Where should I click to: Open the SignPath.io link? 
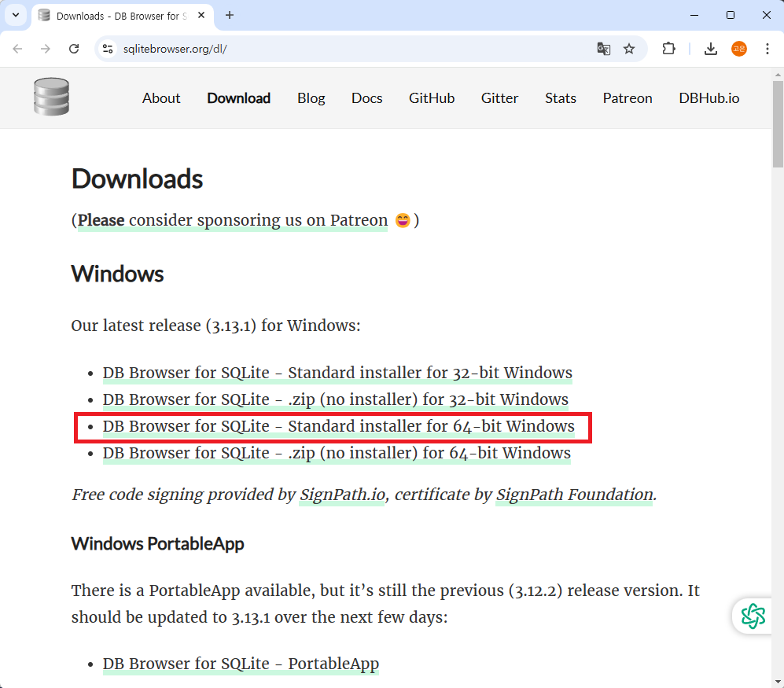[343, 495]
